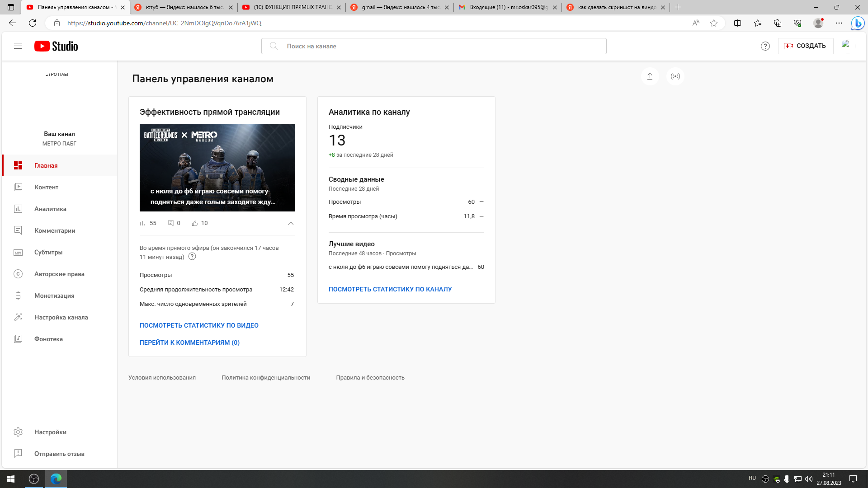This screenshot has height=488, width=868.
Task: Click the YouTube Studio logo
Action: (56, 46)
